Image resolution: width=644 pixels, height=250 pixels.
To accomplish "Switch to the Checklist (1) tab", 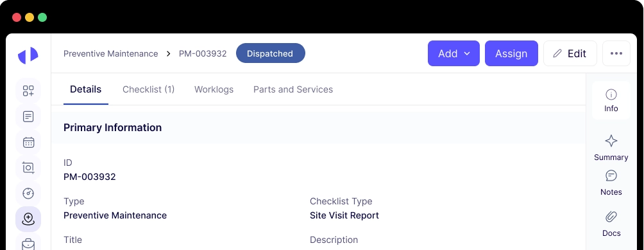I will pos(148,89).
